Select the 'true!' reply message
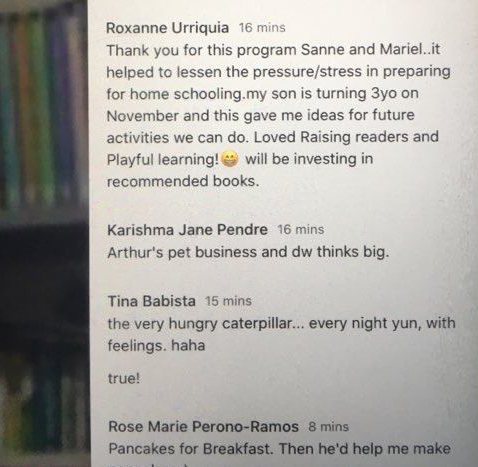Viewport: 478px width, 467px height. coord(124,378)
